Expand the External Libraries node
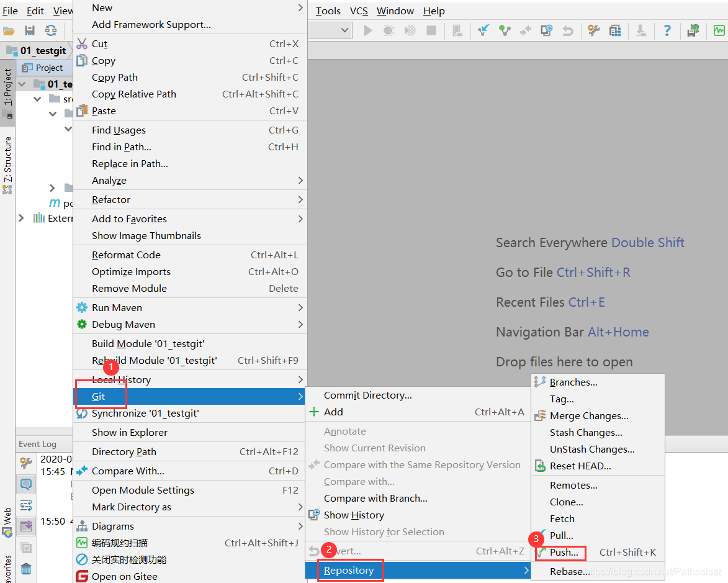This screenshot has height=583, width=728. tap(21, 218)
